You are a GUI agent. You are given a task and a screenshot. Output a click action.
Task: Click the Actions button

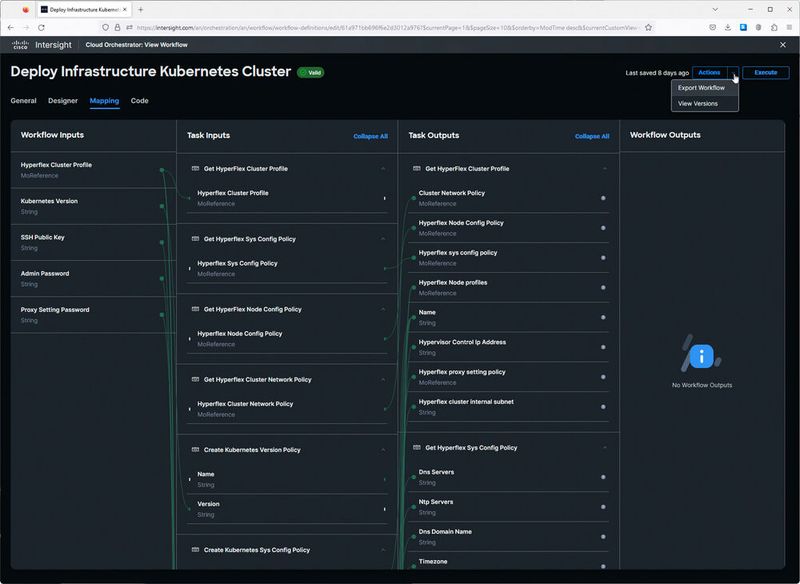pos(710,72)
